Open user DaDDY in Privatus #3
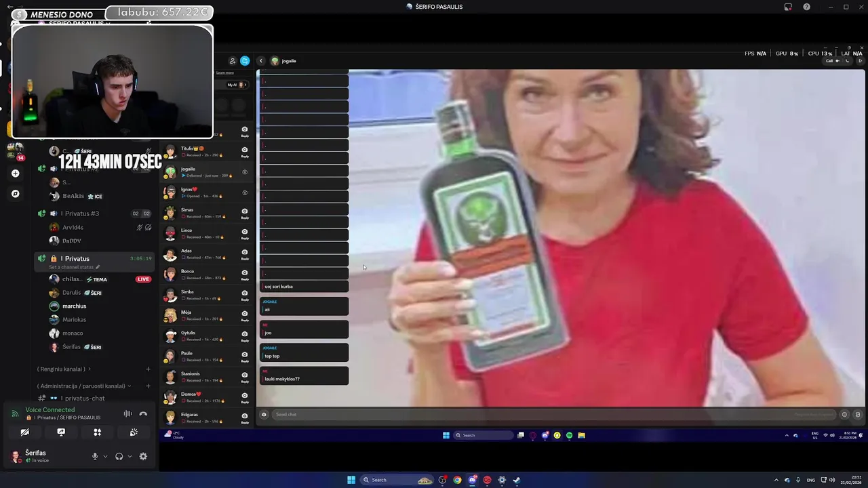868x488 pixels. [71, 241]
